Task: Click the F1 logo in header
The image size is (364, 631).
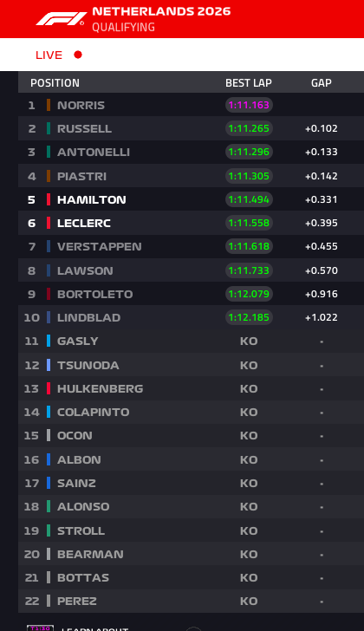Action: coord(62,18)
